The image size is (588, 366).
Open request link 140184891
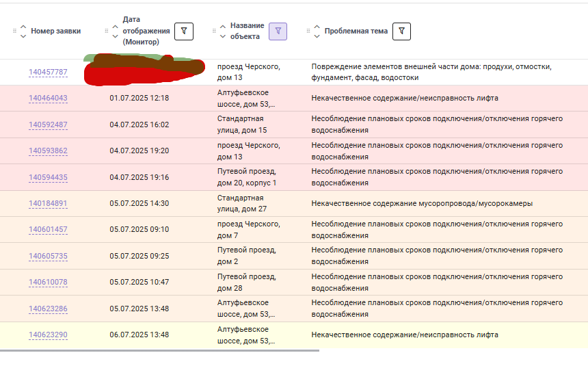pos(48,203)
